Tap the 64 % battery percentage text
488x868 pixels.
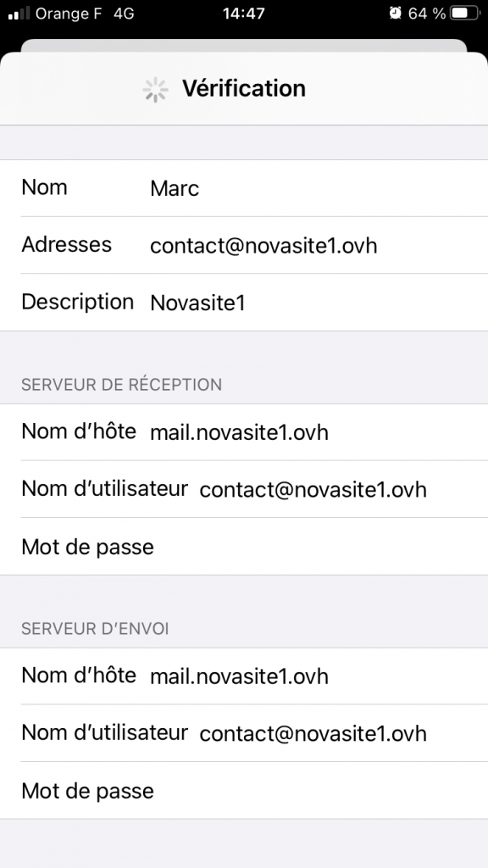(427, 14)
